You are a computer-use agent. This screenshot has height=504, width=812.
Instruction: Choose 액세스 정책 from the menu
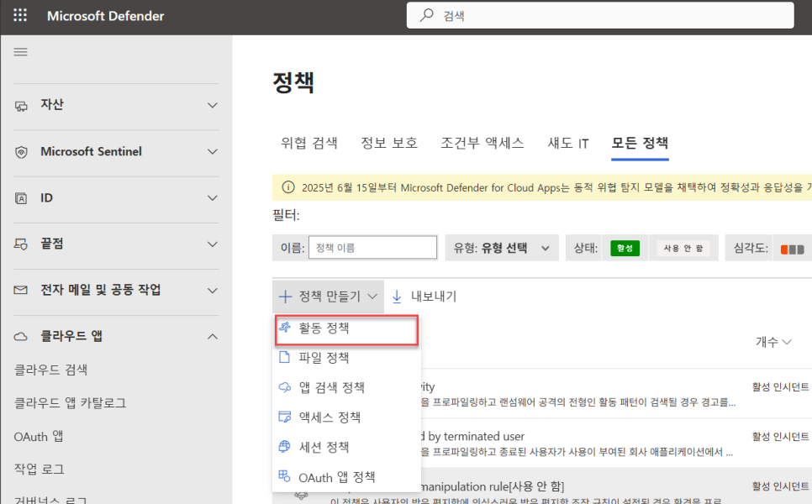click(346, 417)
